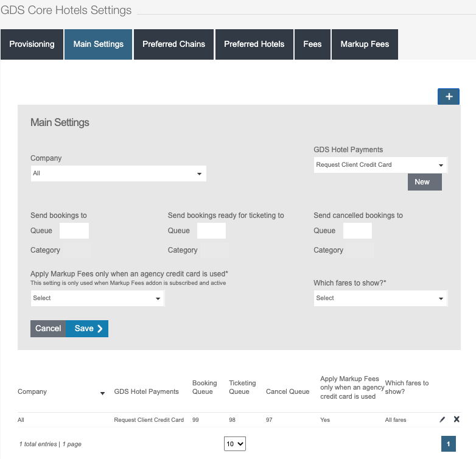
Task: Sort by Company column arrow
Action: click(x=102, y=393)
